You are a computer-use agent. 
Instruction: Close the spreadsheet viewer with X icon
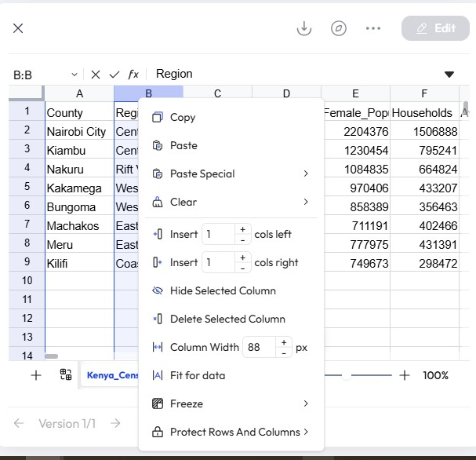pyautogui.click(x=18, y=28)
